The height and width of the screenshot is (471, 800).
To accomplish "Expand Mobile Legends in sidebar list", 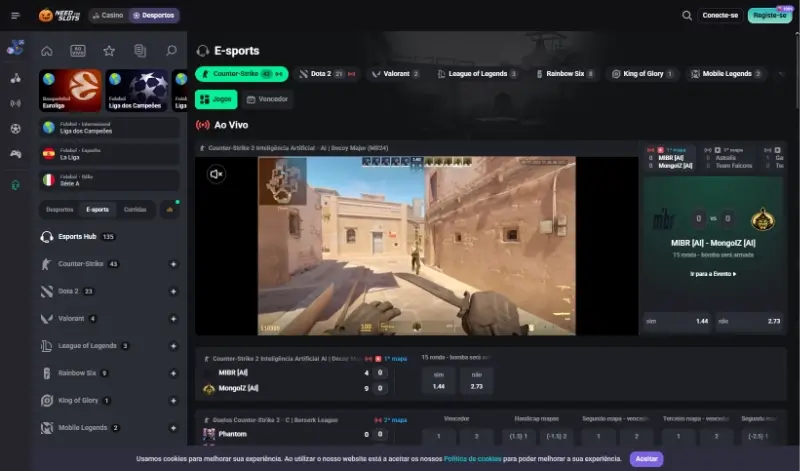I will (x=173, y=428).
